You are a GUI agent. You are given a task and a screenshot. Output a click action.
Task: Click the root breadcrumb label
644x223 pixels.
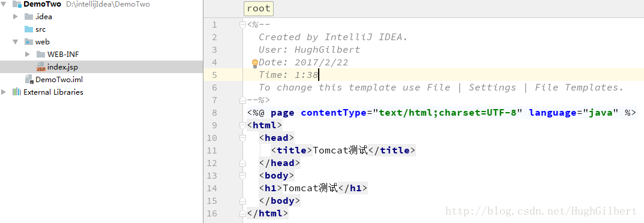coord(259,8)
